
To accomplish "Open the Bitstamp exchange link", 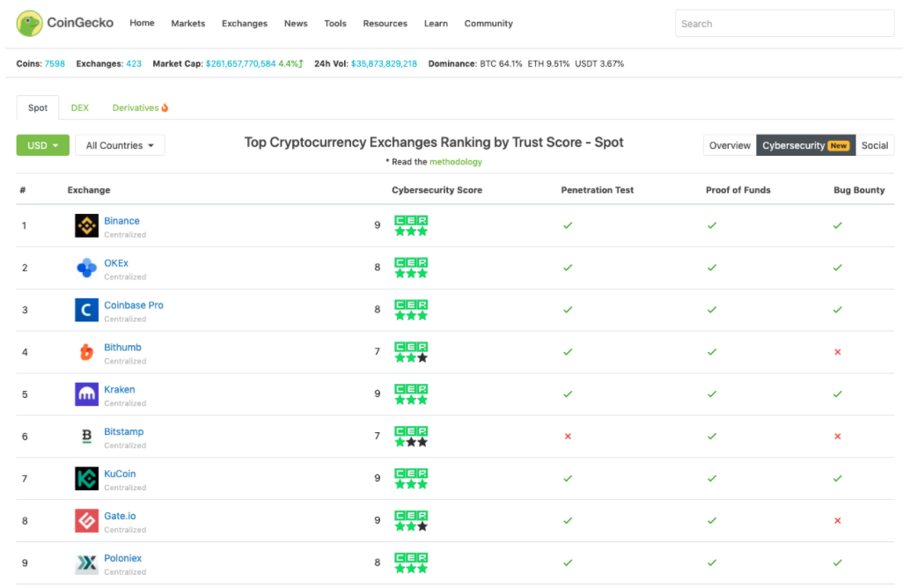I will point(123,431).
